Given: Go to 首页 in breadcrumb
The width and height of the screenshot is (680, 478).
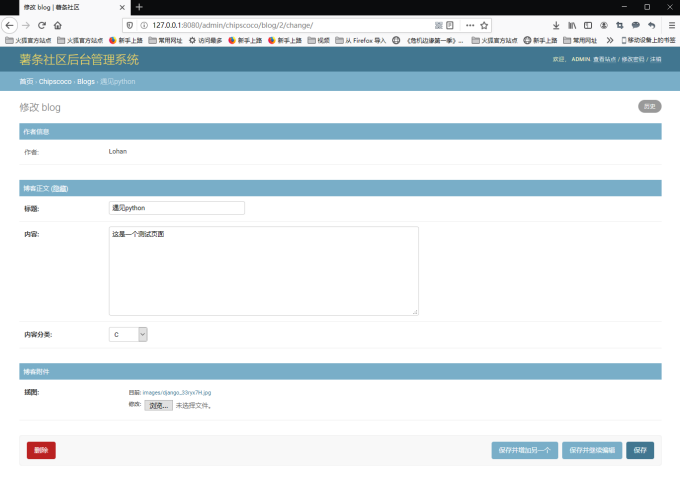Looking at the screenshot, I should pyautogui.click(x=26, y=82).
